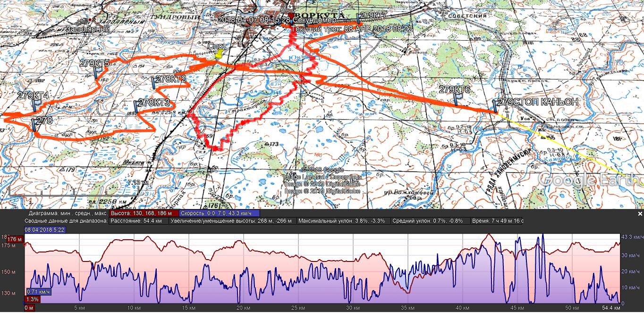The width and height of the screenshot is (644, 313).
Task: Click the 0 м start marker on profile
Action: click(29, 308)
